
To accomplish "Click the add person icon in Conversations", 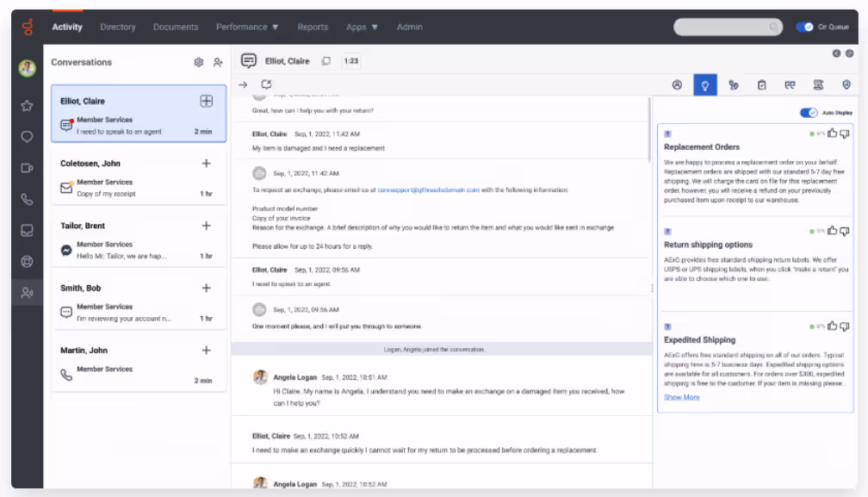I will pos(218,63).
